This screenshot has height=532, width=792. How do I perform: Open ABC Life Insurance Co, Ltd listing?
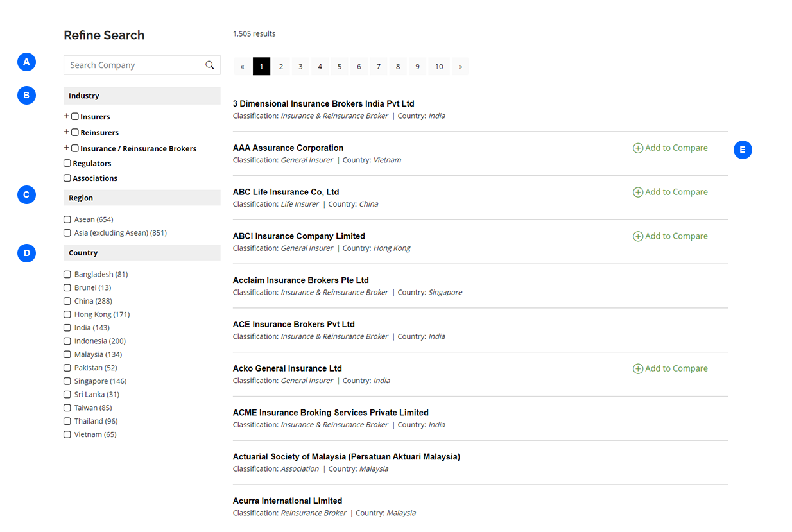(286, 193)
